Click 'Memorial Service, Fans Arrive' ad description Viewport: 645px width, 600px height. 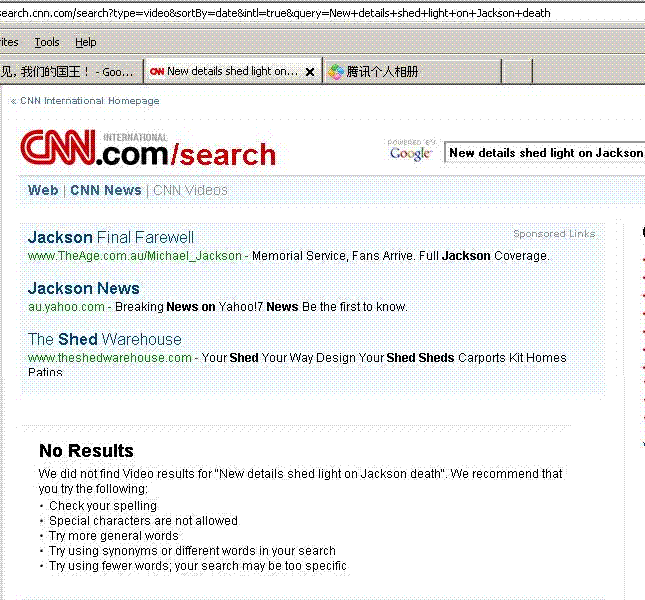click(x=400, y=256)
